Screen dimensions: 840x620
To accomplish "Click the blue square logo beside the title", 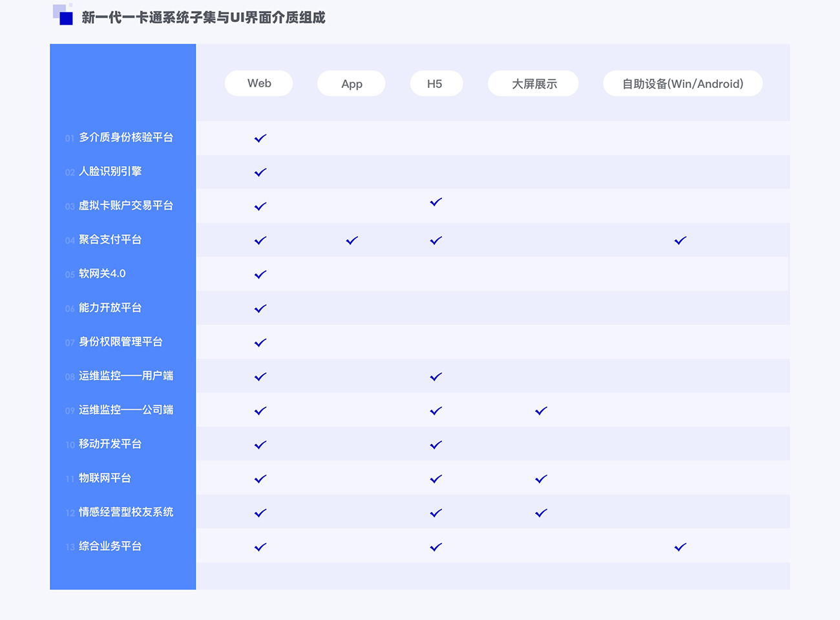I will [x=63, y=14].
